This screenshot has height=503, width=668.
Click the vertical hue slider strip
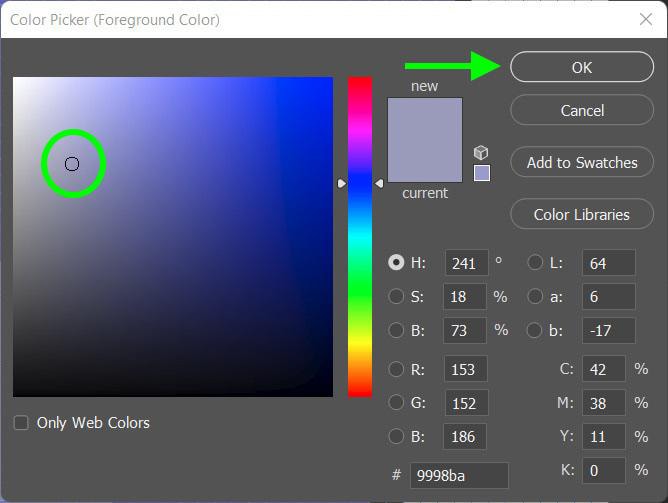click(360, 237)
